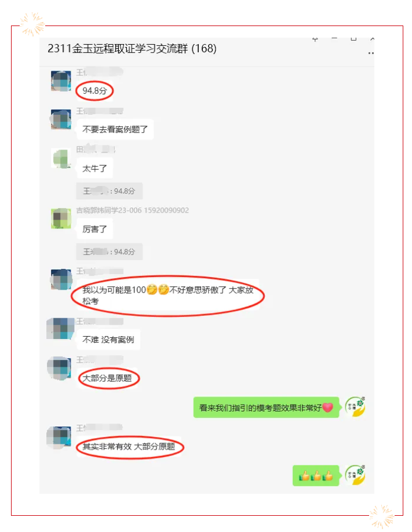
Task: Click the 我以为可能是100 message bubble
Action: click(168, 295)
